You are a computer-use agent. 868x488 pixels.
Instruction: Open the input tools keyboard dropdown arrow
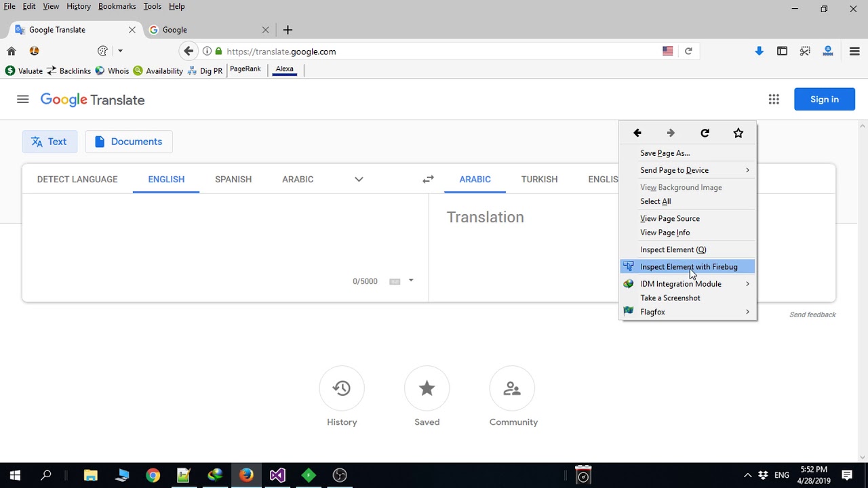[x=410, y=281]
